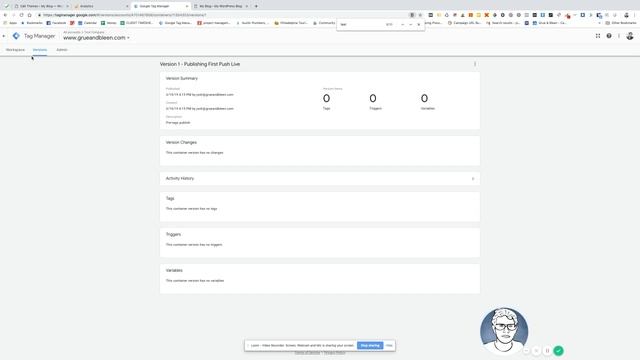Switch to the My Blog WordPress Blog tab
The image size is (640, 360).
pyautogui.click(x=220, y=6)
